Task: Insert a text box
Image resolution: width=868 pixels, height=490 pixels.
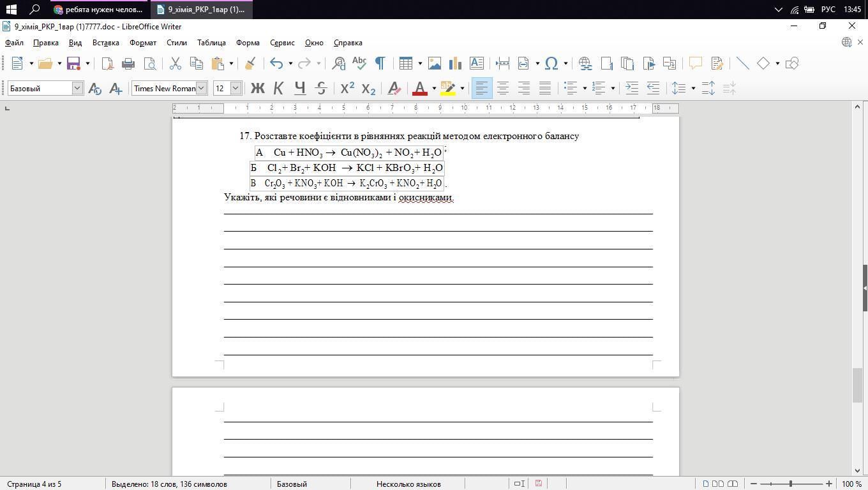Action: [x=477, y=63]
